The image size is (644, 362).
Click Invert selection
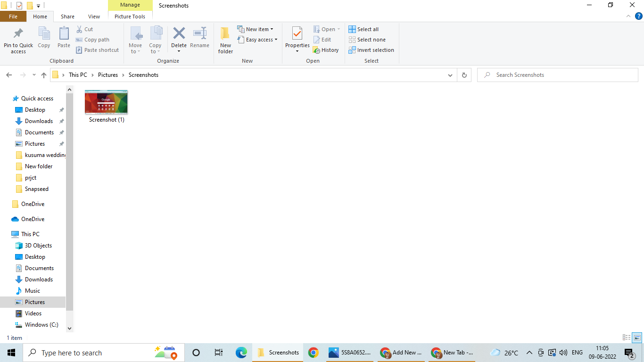(x=372, y=50)
